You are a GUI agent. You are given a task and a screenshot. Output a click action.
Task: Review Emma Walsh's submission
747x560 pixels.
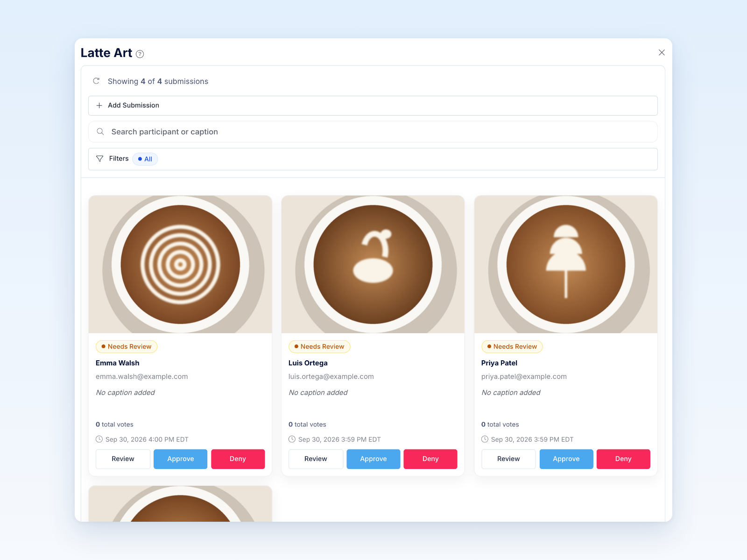123,459
